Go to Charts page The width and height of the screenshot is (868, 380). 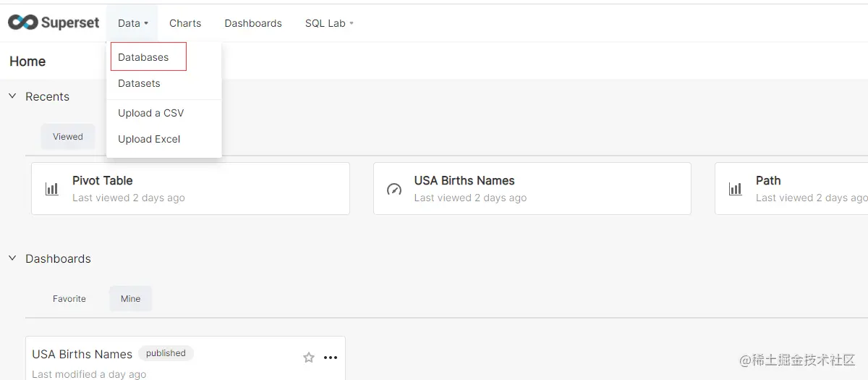[x=185, y=23]
